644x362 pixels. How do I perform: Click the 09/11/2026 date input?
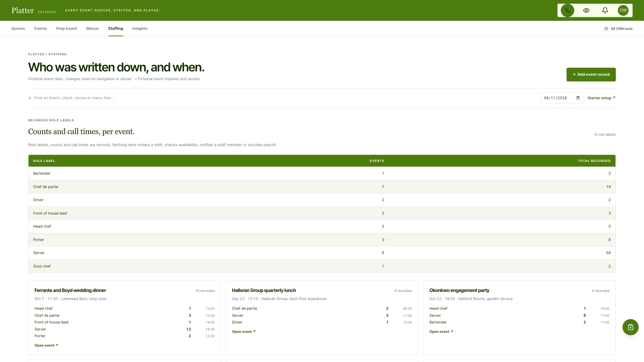click(562, 98)
